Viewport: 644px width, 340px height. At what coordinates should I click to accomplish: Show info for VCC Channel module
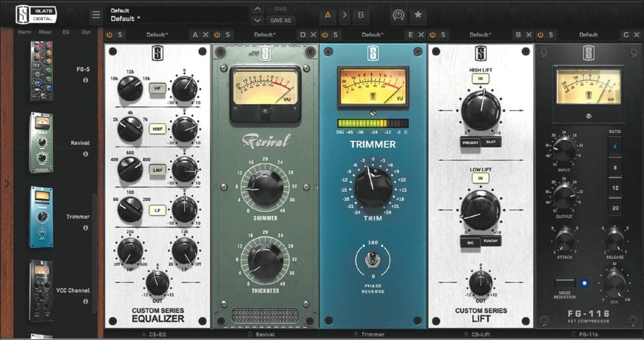click(86, 302)
